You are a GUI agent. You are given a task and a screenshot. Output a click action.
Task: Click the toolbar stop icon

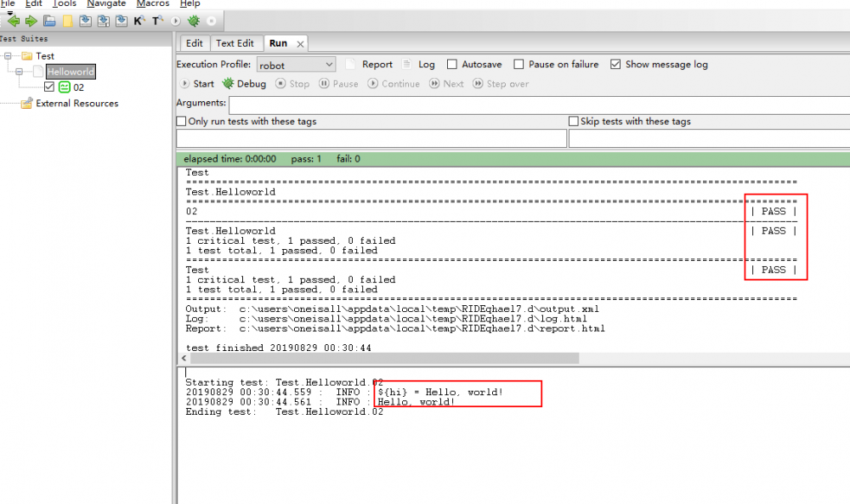(x=212, y=21)
